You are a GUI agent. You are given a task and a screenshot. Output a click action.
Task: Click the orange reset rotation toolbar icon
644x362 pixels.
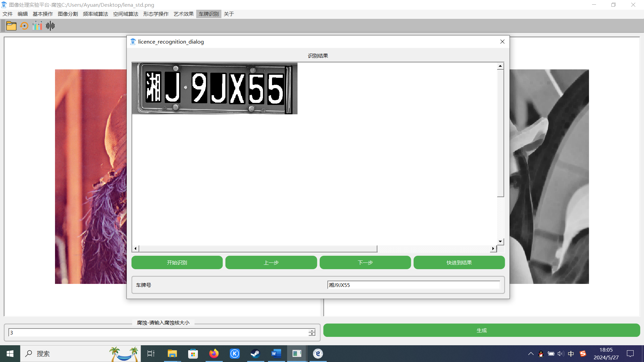click(x=24, y=26)
